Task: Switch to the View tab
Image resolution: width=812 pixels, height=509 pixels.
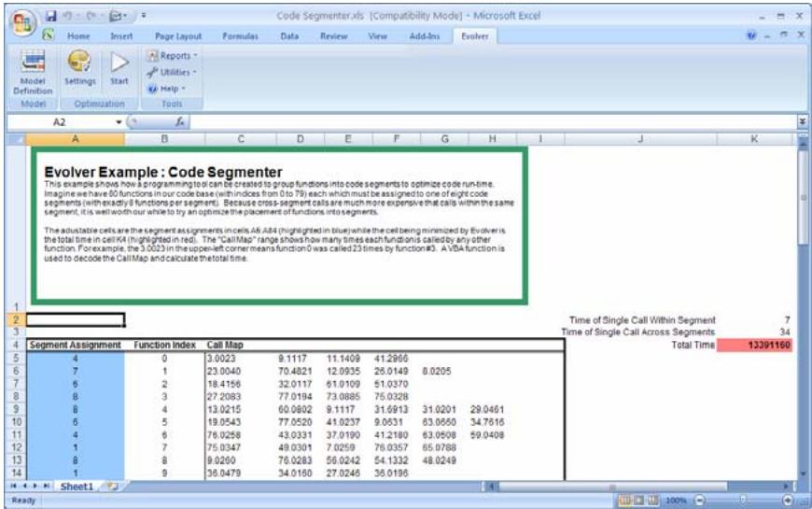Action: click(377, 36)
